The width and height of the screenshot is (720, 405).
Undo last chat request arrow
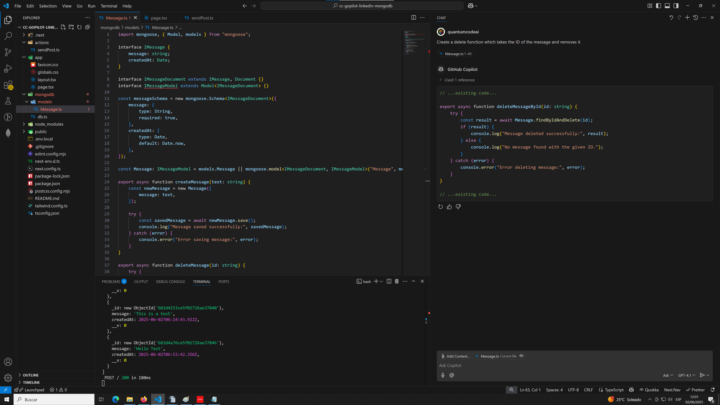[671, 17]
